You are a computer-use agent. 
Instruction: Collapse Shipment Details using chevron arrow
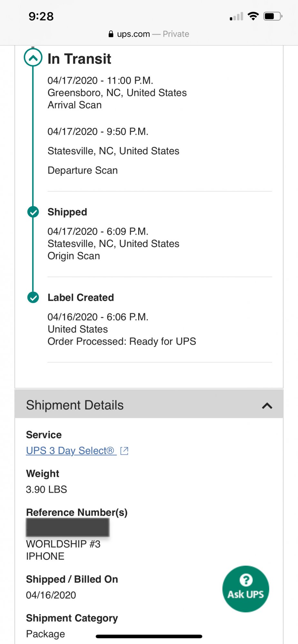tap(267, 405)
